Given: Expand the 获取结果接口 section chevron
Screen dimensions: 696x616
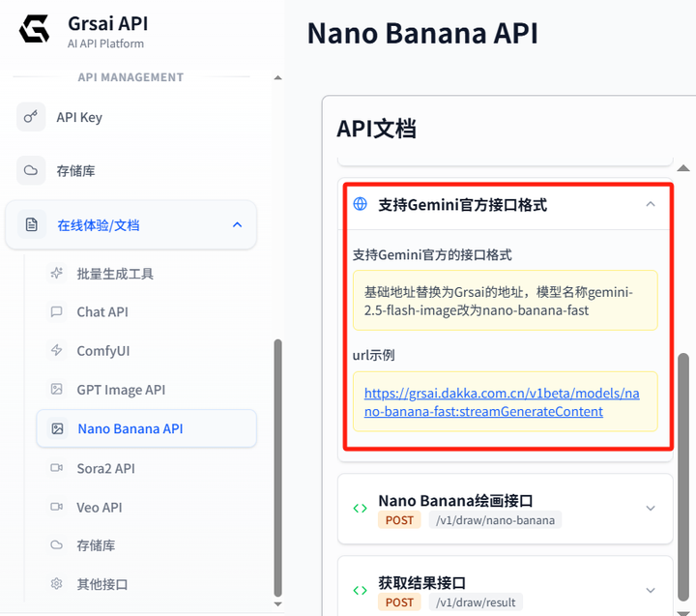Looking at the screenshot, I should coord(651,590).
